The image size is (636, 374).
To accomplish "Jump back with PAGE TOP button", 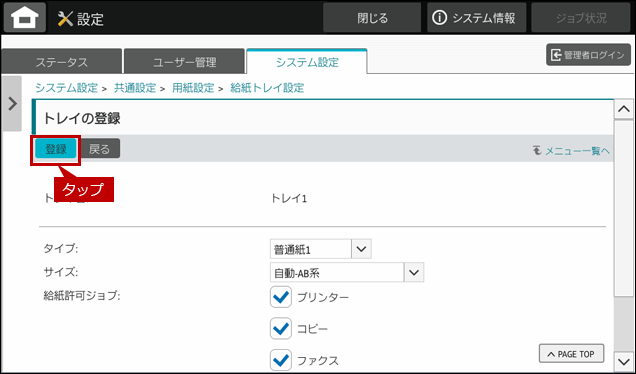I will 571,354.
